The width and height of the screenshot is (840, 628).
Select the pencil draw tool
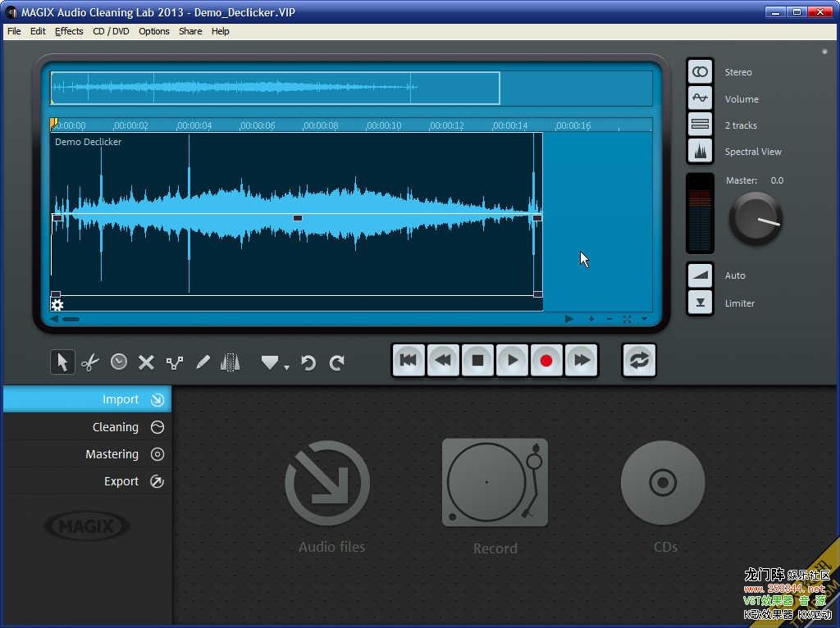click(203, 362)
